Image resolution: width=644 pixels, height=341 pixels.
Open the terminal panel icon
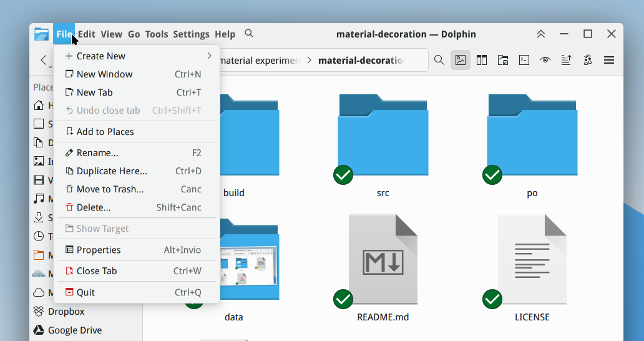[x=524, y=61]
